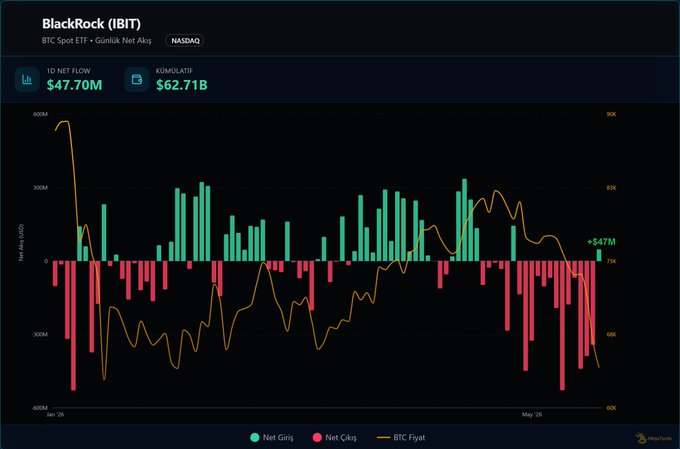The width and height of the screenshot is (680, 449).
Task: Click the last green bar at +$47M
Action: [599, 255]
